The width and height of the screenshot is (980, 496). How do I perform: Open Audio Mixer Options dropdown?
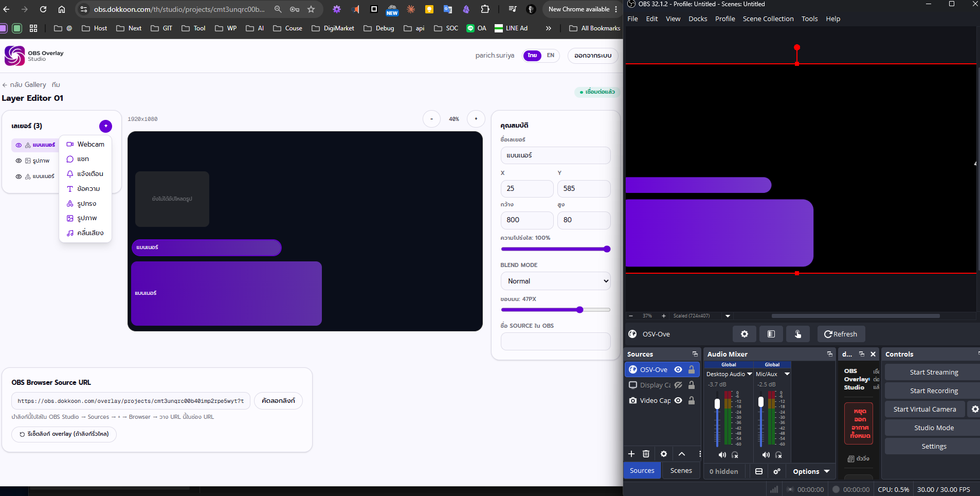tap(811, 471)
